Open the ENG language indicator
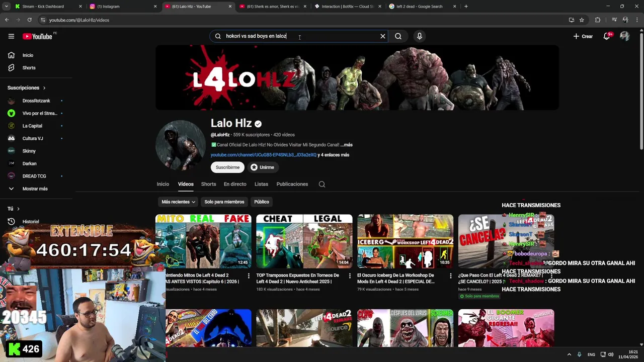The image size is (644, 362). click(591, 354)
